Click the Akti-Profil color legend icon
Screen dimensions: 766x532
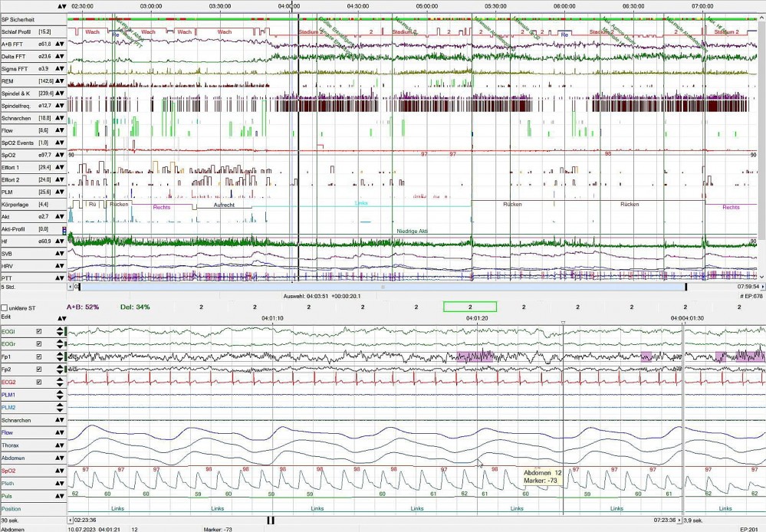tap(64, 229)
